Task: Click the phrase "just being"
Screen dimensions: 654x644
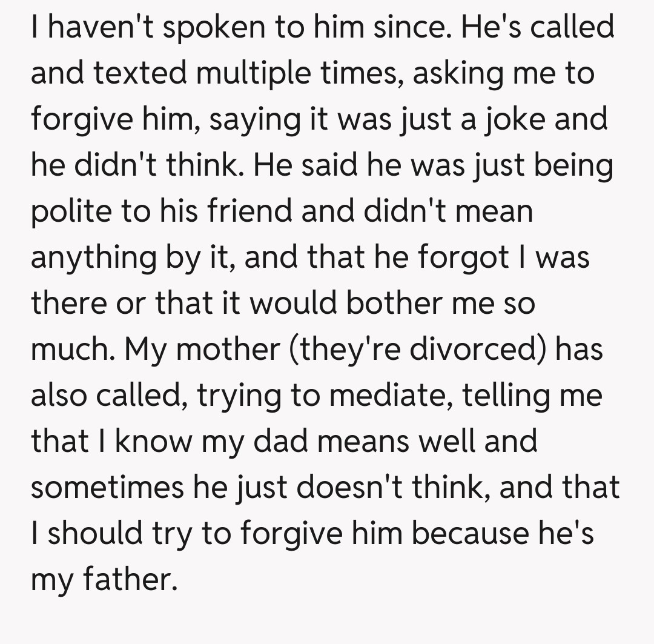Action: click(x=544, y=166)
